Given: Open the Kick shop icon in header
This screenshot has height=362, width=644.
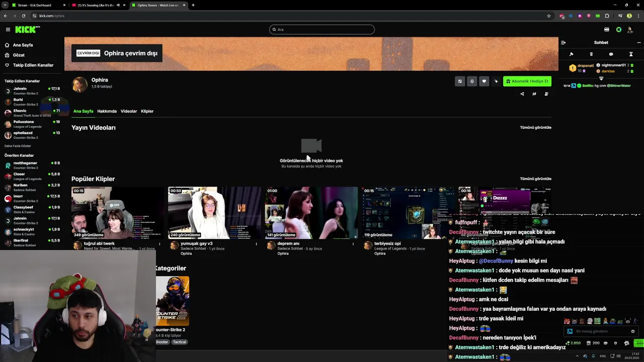Looking at the screenshot, I should [x=607, y=30].
